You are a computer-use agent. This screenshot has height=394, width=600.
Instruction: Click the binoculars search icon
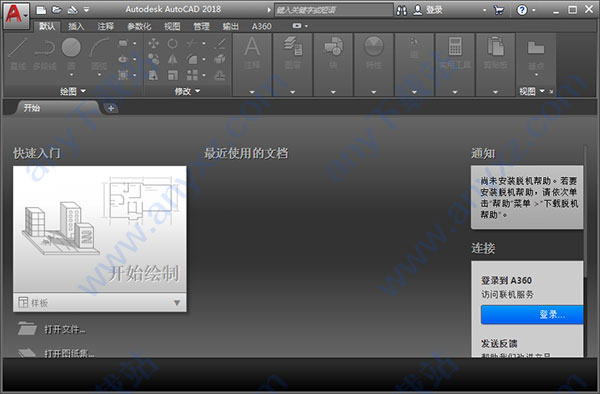point(401,10)
